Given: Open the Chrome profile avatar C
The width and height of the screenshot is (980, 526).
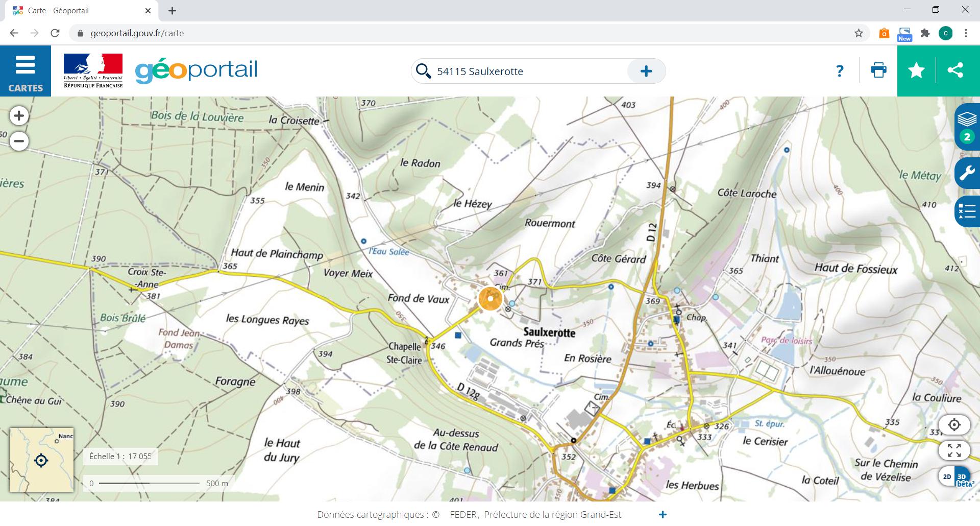Looking at the screenshot, I should (x=945, y=33).
